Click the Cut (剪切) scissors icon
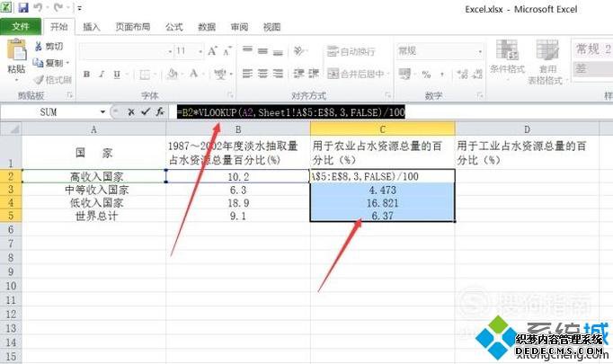613x364 pixels. (39, 47)
